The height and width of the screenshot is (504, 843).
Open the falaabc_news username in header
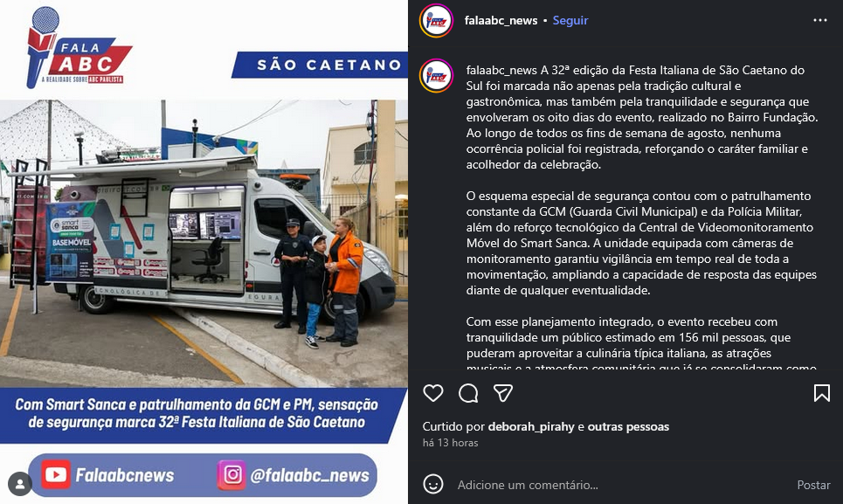(501, 20)
